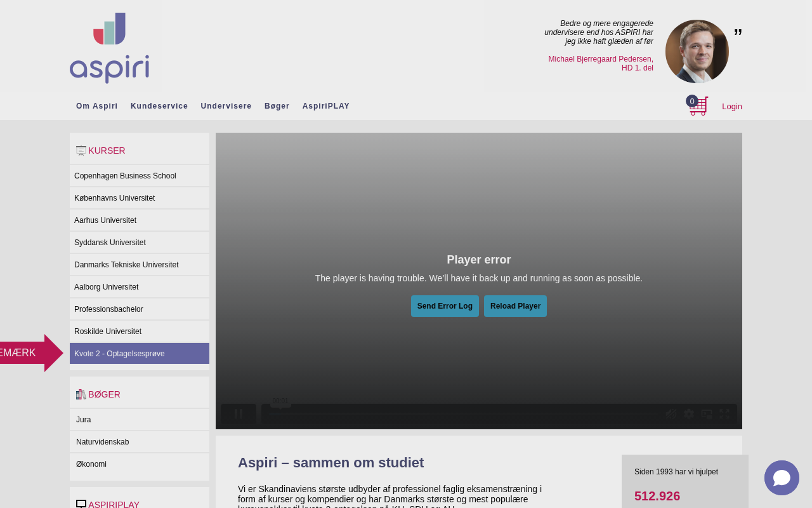Click the 'Player error' title
This screenshot has width=812, height=508.
479,260
